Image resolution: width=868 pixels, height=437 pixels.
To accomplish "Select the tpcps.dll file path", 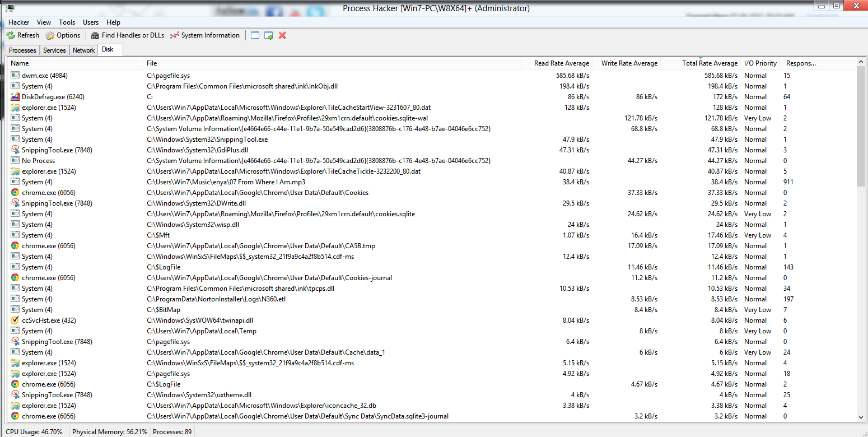I will pyautogui.click(x=240, y=289).
